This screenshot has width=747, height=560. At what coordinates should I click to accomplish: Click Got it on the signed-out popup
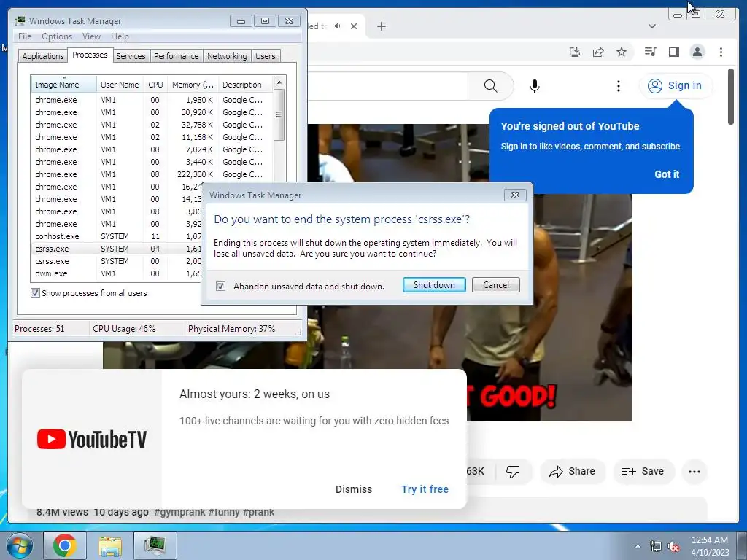coord(667,174)
